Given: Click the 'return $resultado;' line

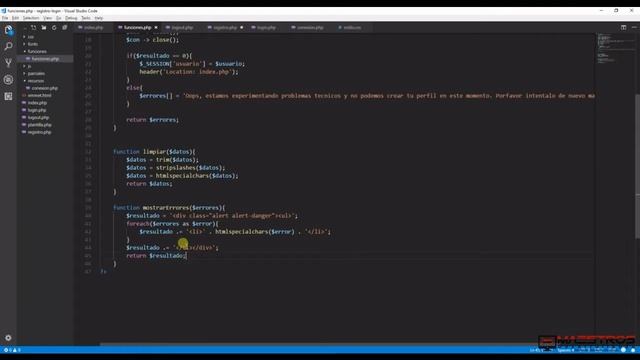Looking at the screenshot, I should [156, 256].
